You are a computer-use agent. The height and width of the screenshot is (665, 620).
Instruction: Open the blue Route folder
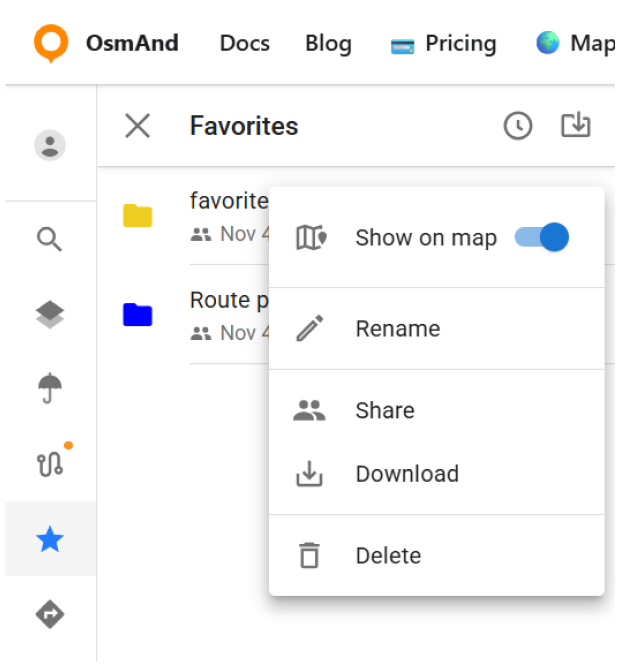tap(138, 315)
